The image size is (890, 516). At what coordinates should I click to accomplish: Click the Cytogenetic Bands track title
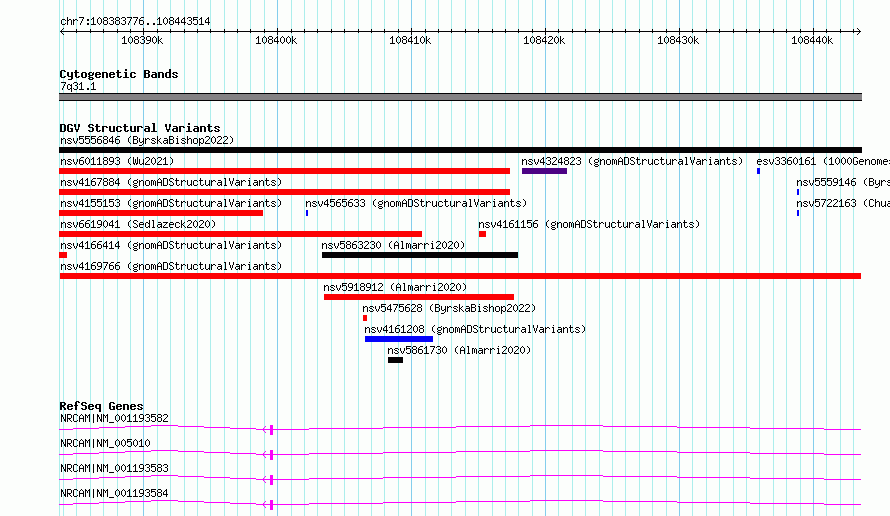(119, 74)
